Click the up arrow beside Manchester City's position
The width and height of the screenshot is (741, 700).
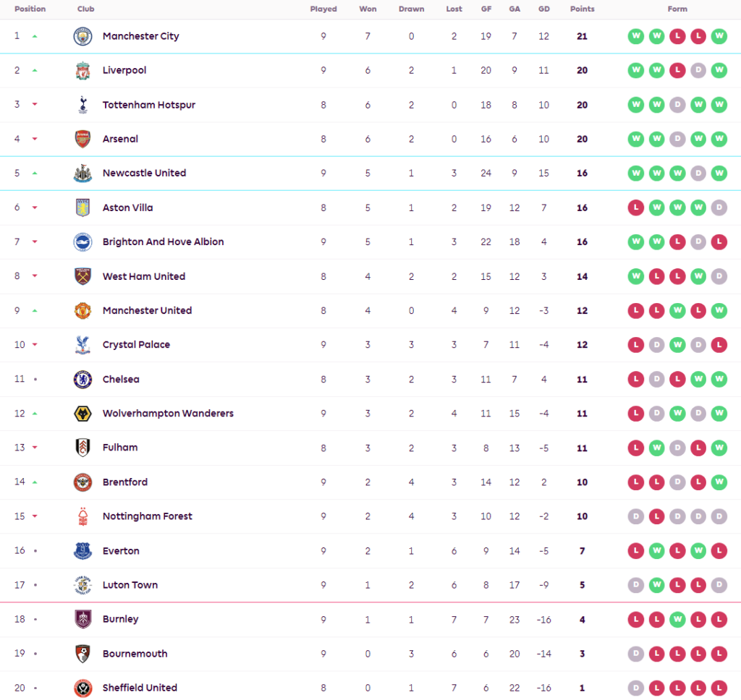click(x=35, y=36)
